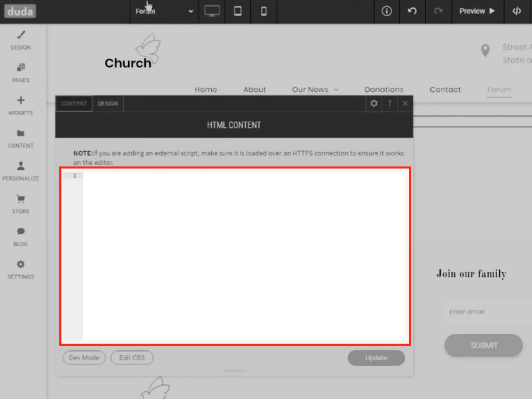Open developer mode code icon
This screenshot has height=399, width=532.
[517, 11]
